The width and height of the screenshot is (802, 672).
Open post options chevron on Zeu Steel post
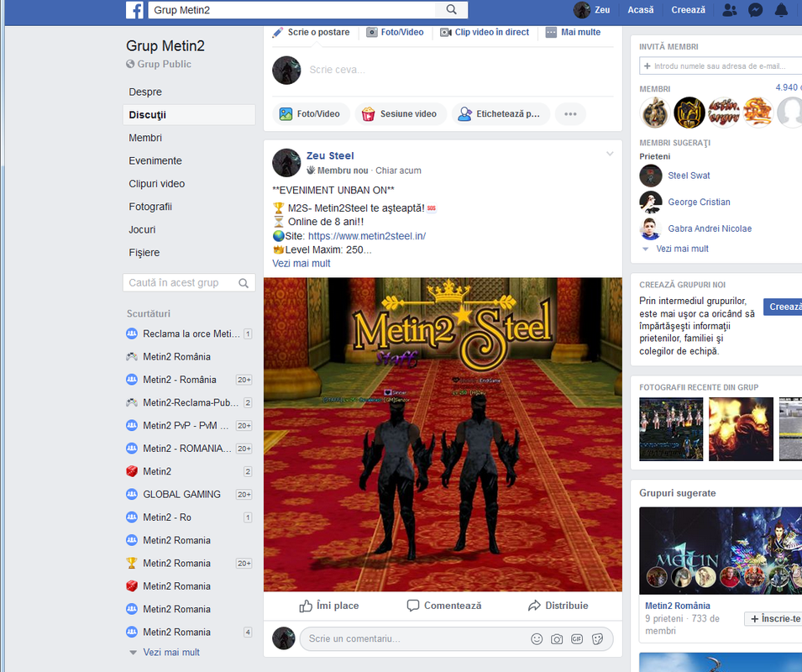pyautogui.click(x=610, y=154)
